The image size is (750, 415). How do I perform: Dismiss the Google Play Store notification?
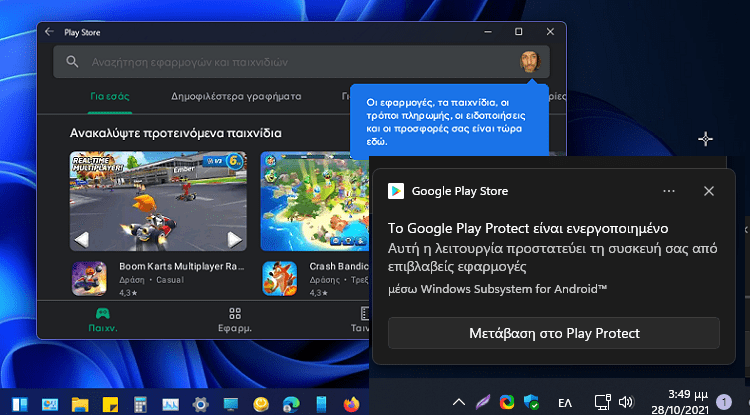708,191
